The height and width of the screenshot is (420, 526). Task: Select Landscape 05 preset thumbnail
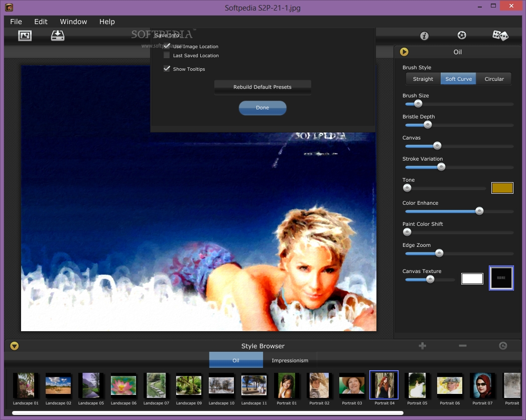point(91,385)
